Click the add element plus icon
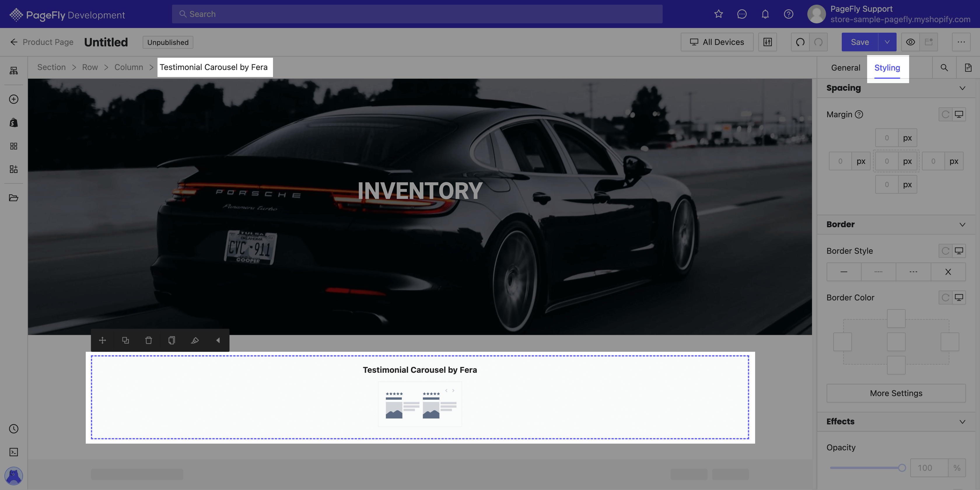The height and width of the screenshot is (490, 980). pyautogui.click(x=14, y=99)
